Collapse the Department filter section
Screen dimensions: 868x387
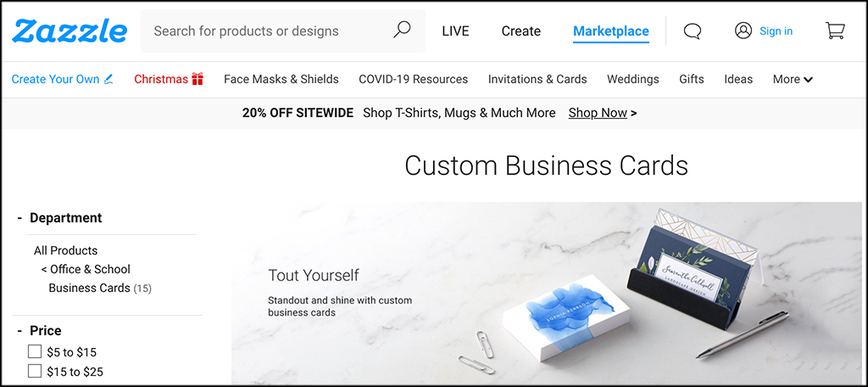[x=19, y=218]
